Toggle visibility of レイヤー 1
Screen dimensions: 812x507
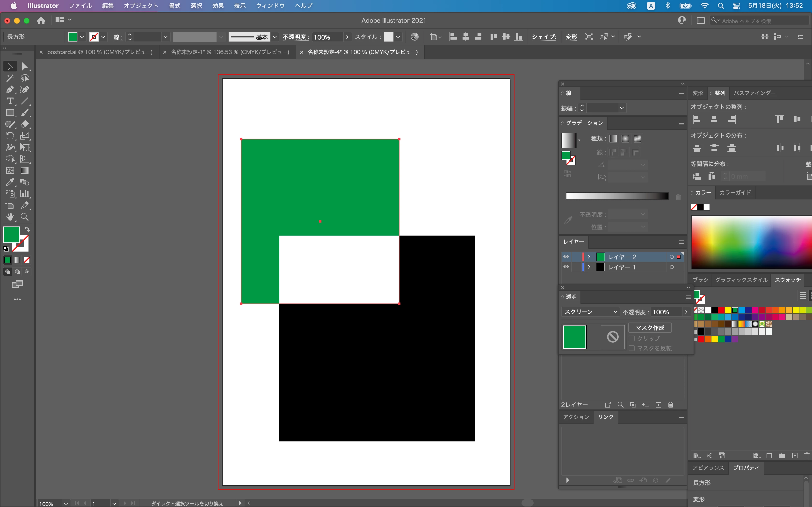(566, 267)
